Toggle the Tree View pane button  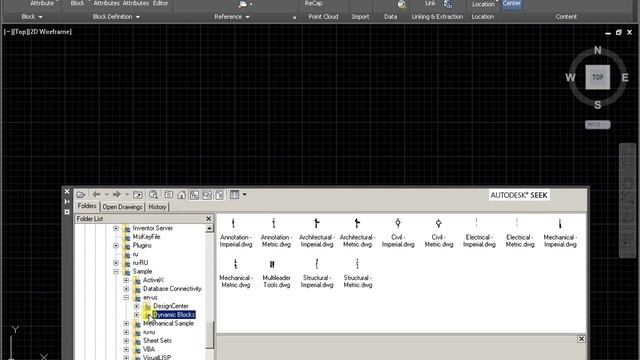click(x=194, y=195)
